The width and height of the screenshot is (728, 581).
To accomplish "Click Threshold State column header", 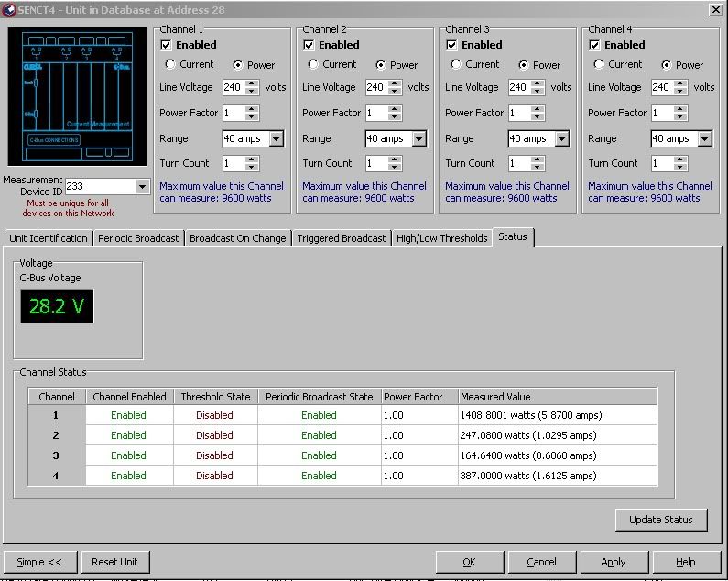I will (x=215, y=397).
